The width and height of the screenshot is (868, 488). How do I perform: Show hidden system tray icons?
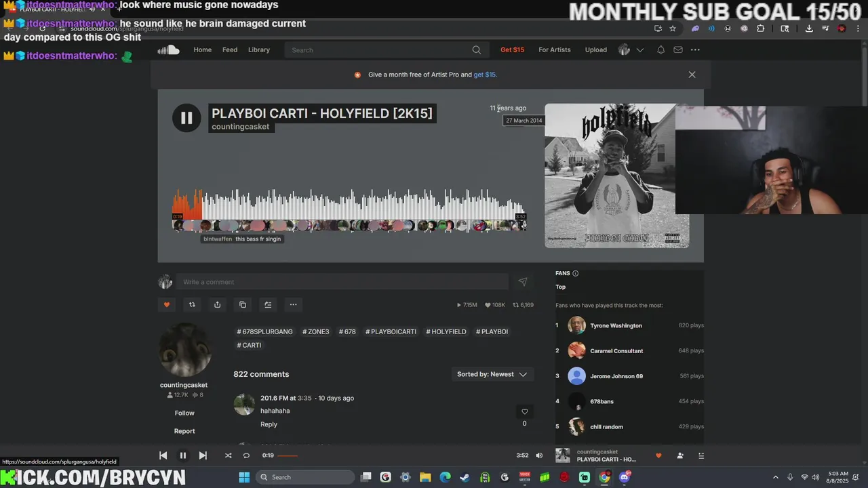point(776,477)
